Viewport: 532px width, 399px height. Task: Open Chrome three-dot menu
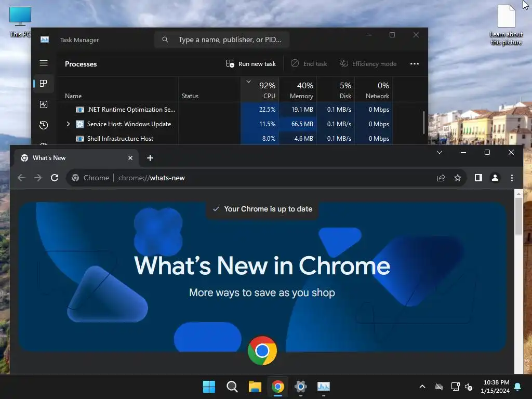coord(512,178)
